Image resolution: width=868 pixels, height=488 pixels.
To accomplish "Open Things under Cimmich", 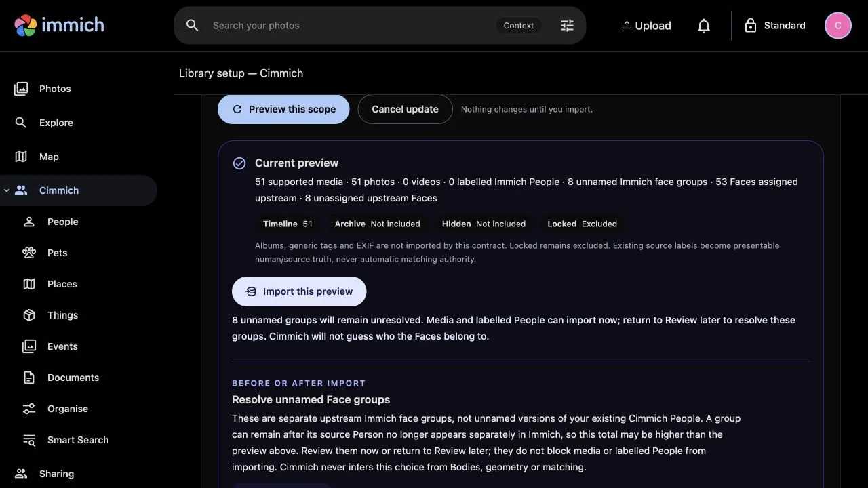I will [79, 315].
